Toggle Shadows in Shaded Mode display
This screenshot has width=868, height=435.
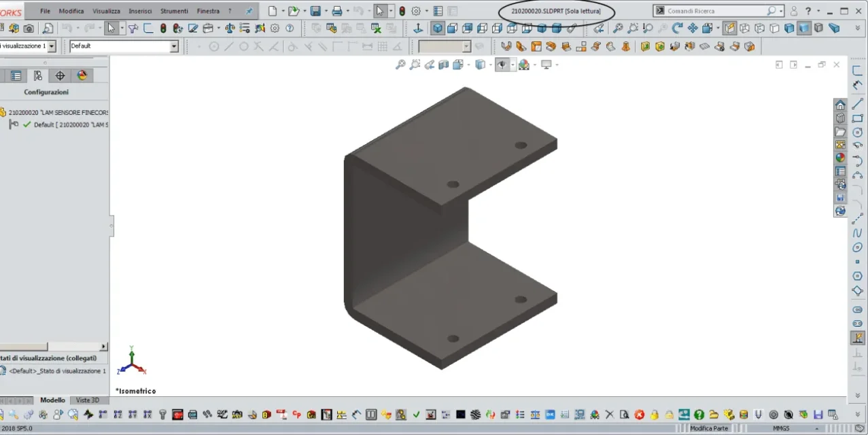[819, 29]
